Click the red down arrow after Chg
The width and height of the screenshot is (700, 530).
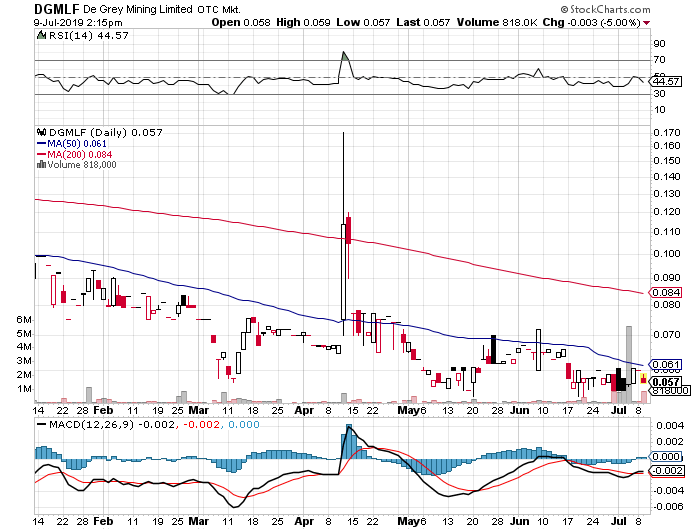click(646, 23)
